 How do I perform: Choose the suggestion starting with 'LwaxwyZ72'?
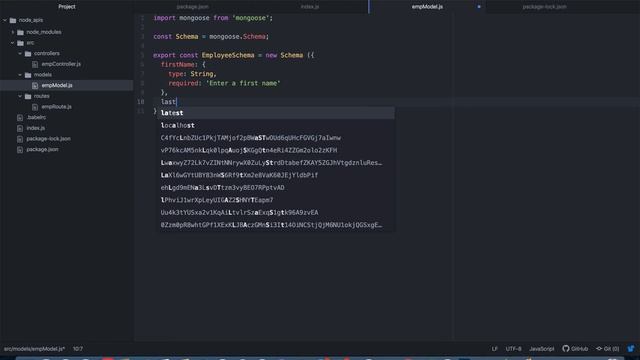click(276, 162)
